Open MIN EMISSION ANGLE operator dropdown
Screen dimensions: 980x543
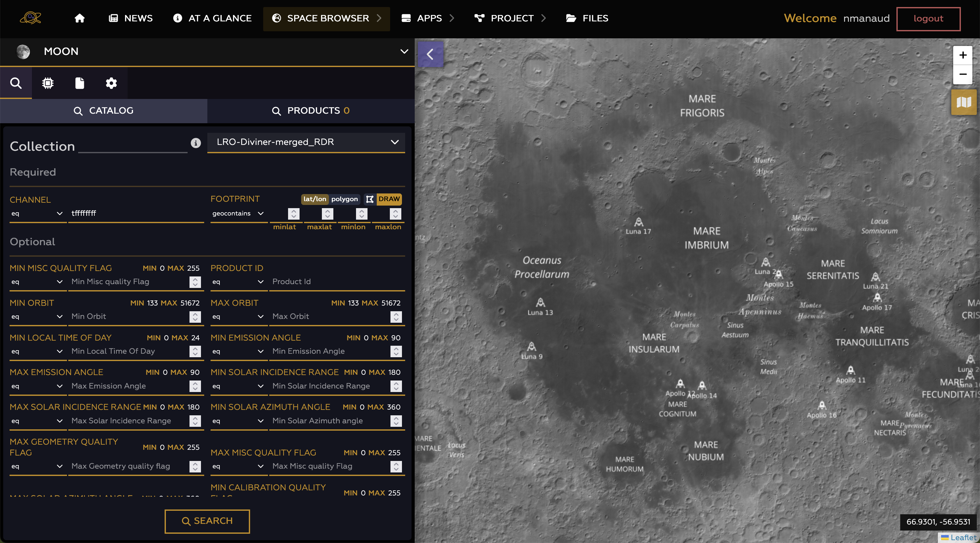coord(238,351)
